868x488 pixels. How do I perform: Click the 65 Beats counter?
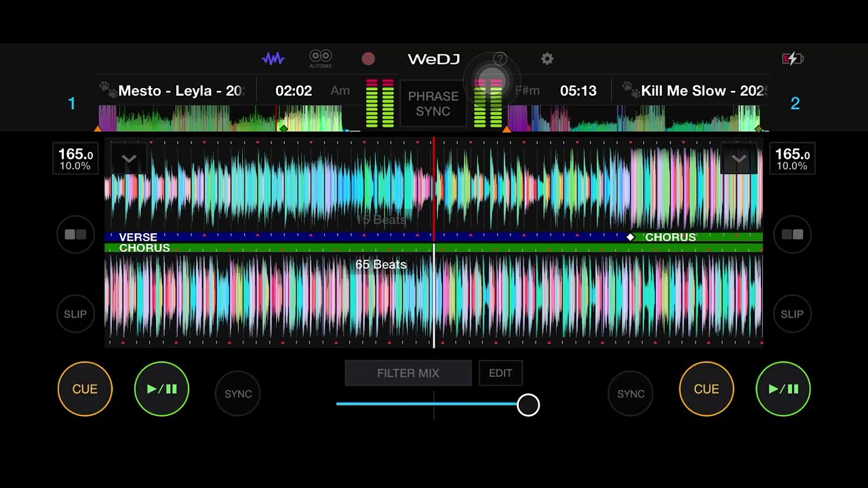coord(381,264)
